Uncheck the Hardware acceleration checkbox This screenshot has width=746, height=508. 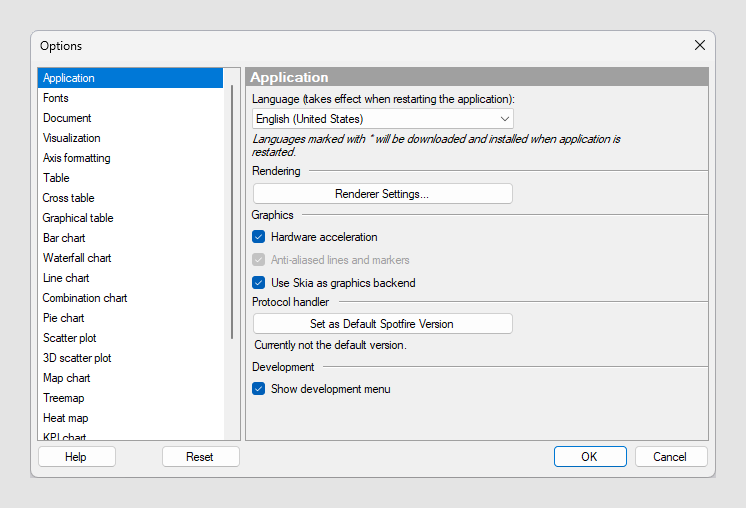click(x=259, y=237)
